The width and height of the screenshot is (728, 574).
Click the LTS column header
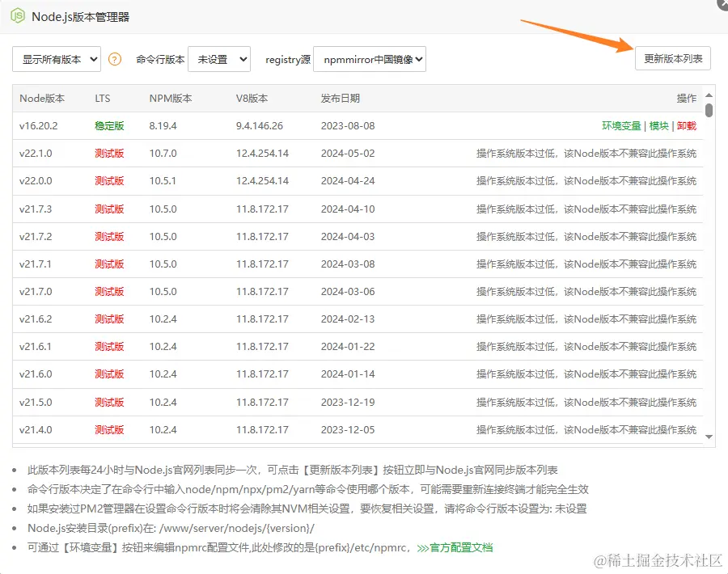(103, 99)
